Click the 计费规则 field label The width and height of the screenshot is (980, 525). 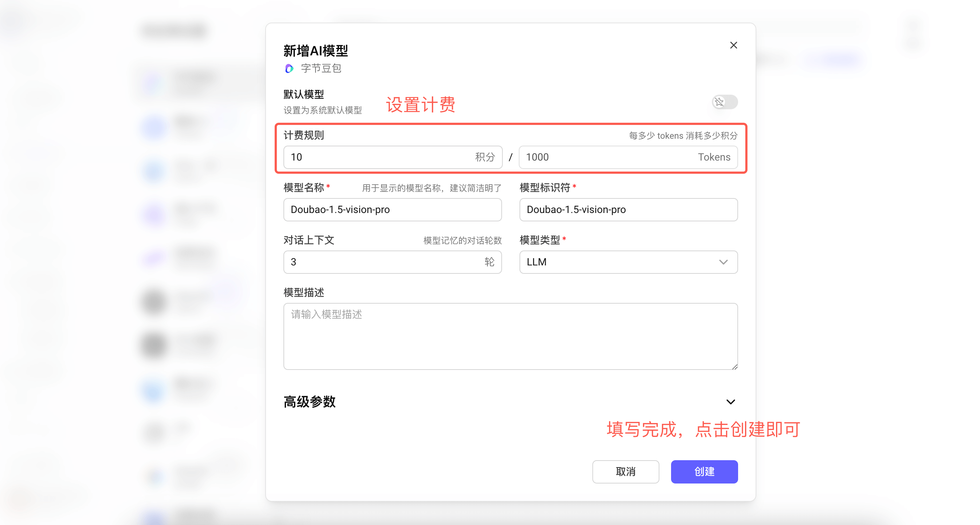click(x=303, y=135)
